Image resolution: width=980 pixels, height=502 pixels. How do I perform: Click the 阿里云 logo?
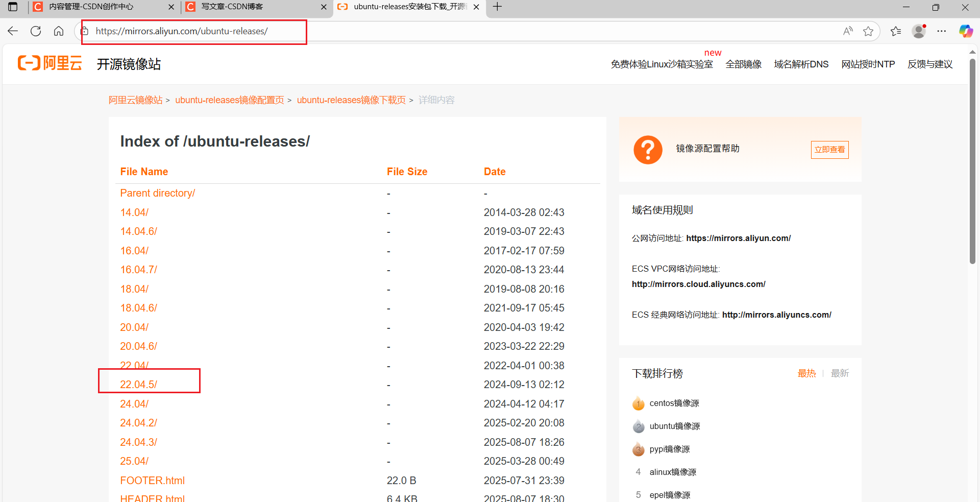tap(50, 63)
